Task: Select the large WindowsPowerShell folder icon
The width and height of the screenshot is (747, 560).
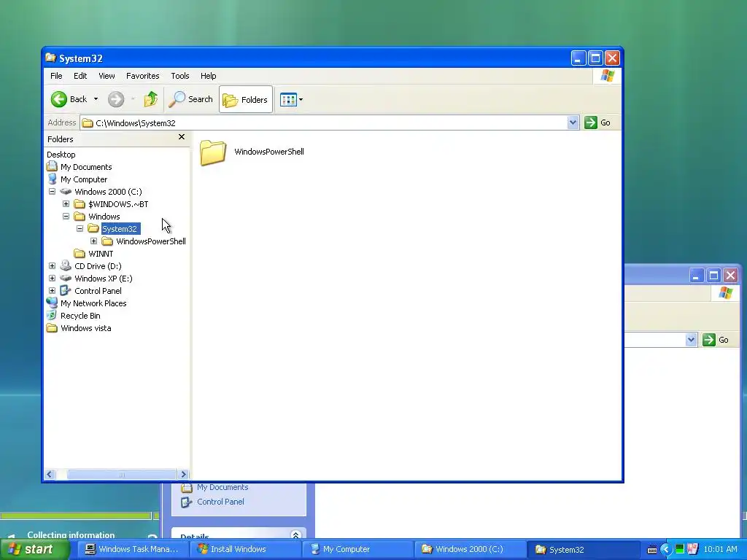Action: 213,152
